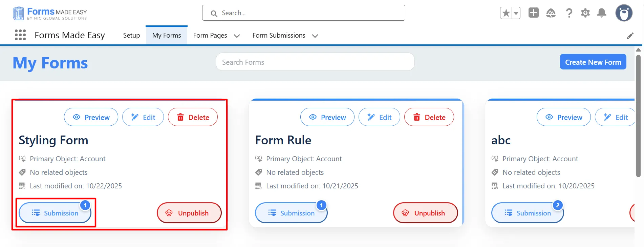Click the notifications bell icon
The image size is (644, 247).
(x=602, y=13)
